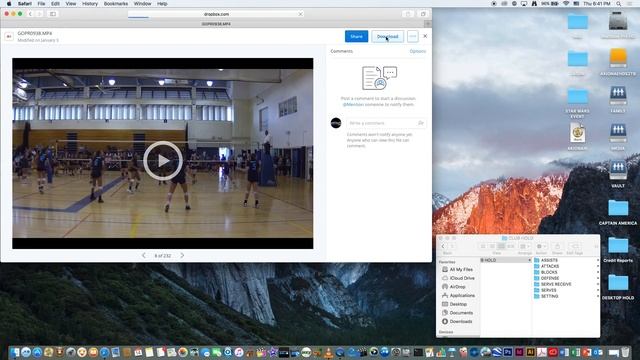
Task: Switch Finder to icon view
Action: 483,247
